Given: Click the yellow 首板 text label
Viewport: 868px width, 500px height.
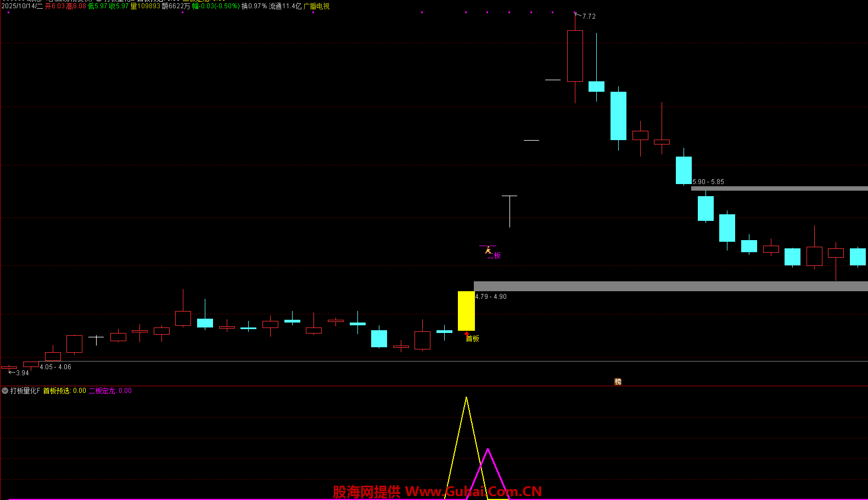Looking at the screenshot, I should point(473,338).
